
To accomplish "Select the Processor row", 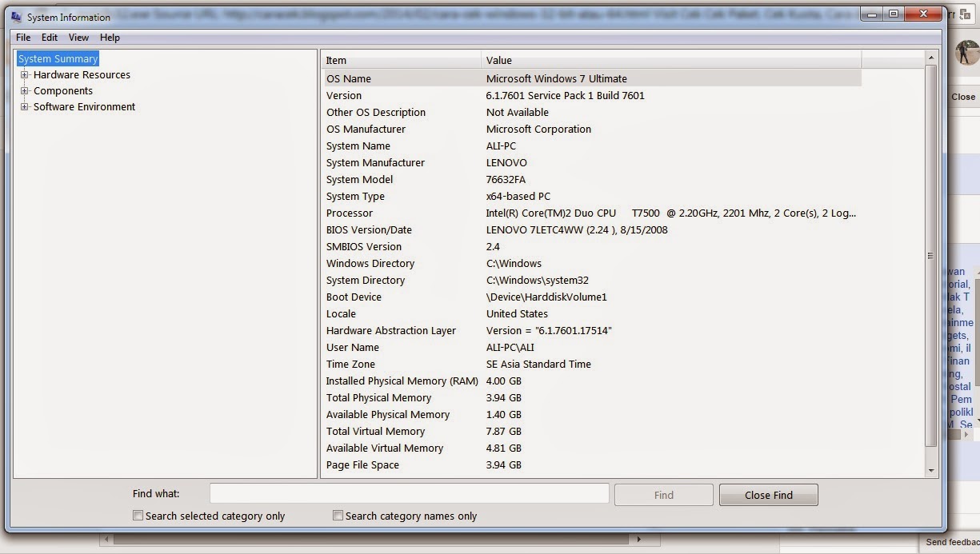I will [x=591, y=213].
